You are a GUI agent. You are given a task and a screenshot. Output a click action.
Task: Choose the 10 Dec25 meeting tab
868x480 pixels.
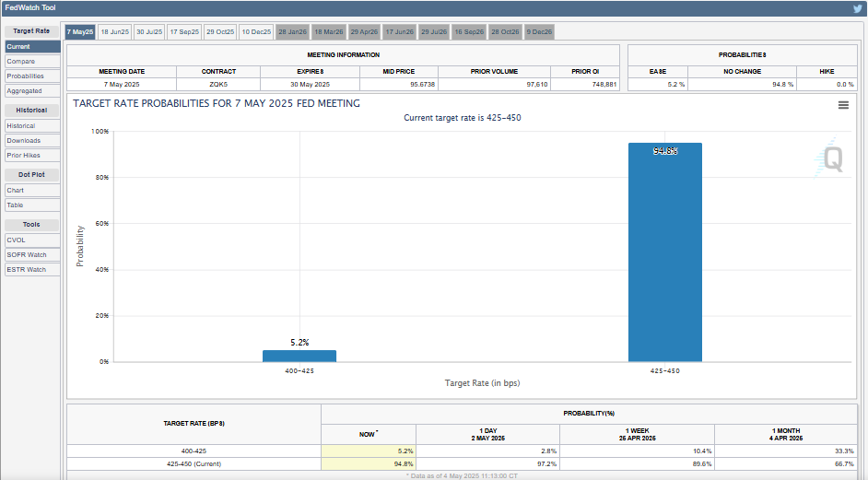(256, 32)
